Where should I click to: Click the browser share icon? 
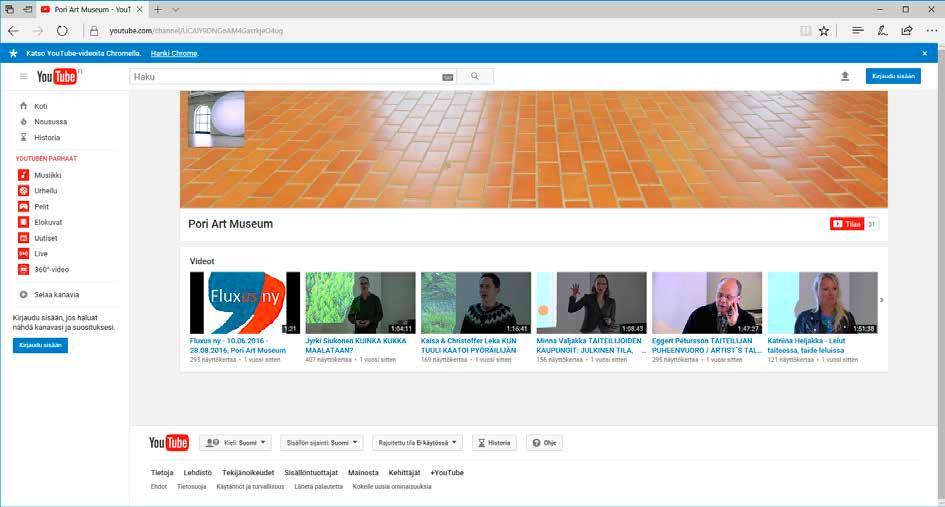[x=906, y=30]
